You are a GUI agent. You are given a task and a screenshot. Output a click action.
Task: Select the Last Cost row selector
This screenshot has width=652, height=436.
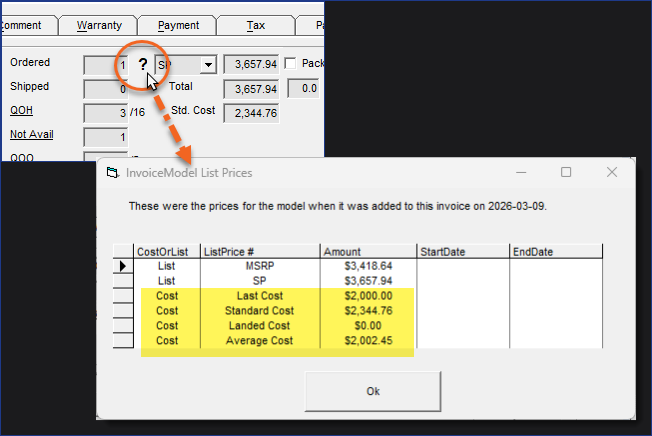tap(123, 296)
